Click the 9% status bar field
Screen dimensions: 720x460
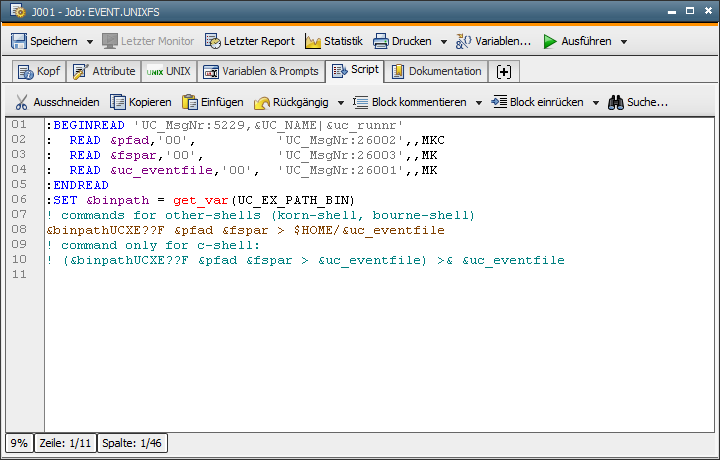19,443
